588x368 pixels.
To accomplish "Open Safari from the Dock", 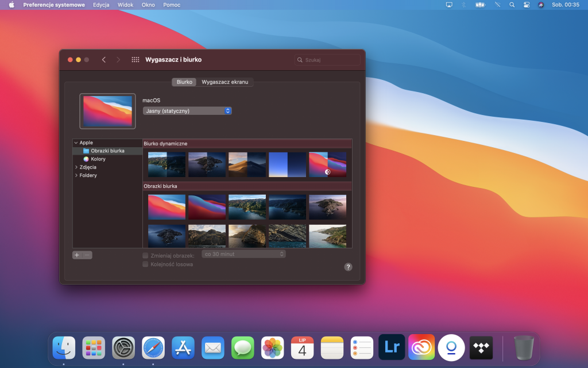I will click(153, 347).
